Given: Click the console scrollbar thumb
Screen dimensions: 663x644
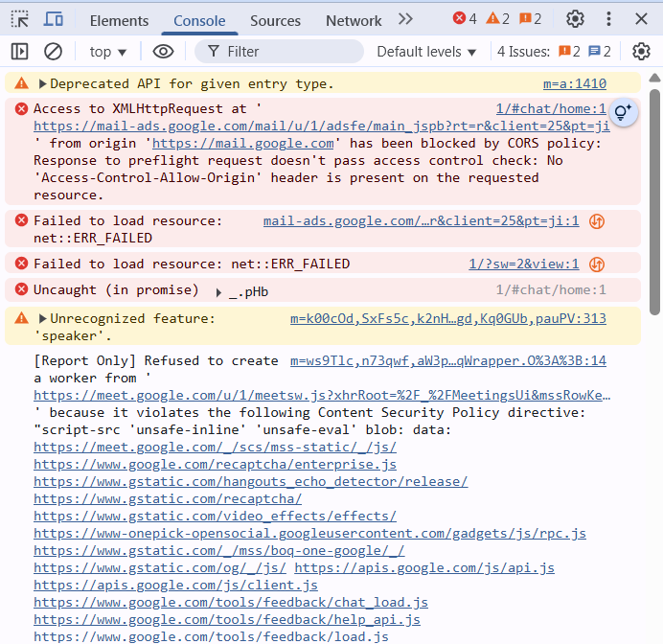Looking at the screenshot, I should 654,201.
